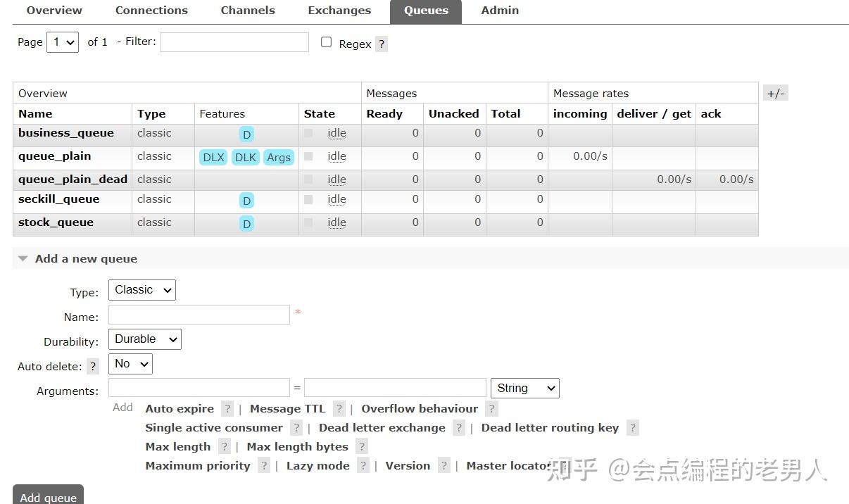The height and width of the screenshot is (504, 849).
Task: Go to the Connections tab
Action: coord(151,11)
